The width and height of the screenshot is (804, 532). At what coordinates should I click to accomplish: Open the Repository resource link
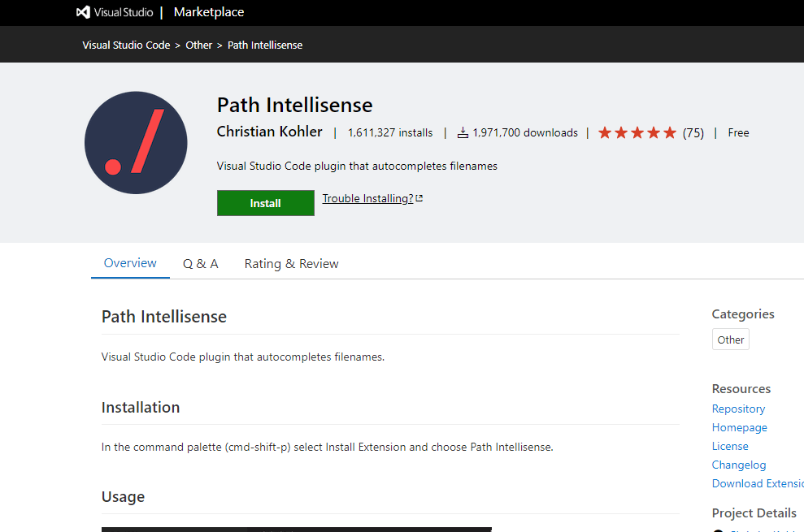[738, 409]
